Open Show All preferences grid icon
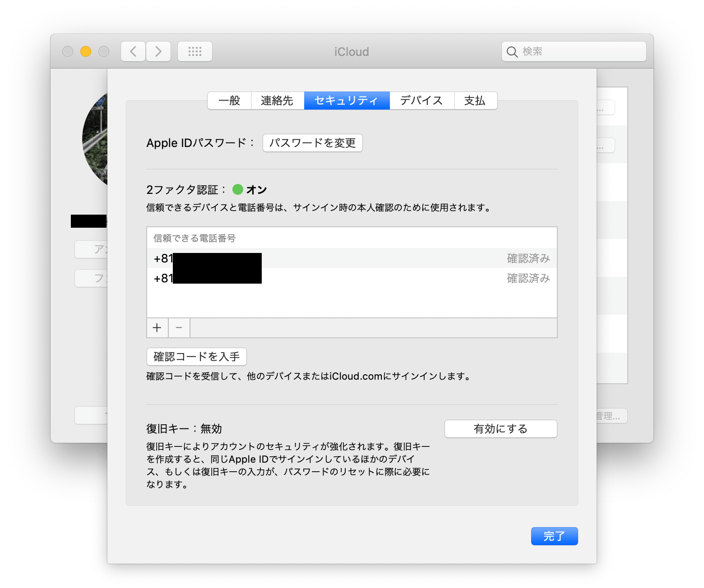704x588 pixels. (195, 51)
